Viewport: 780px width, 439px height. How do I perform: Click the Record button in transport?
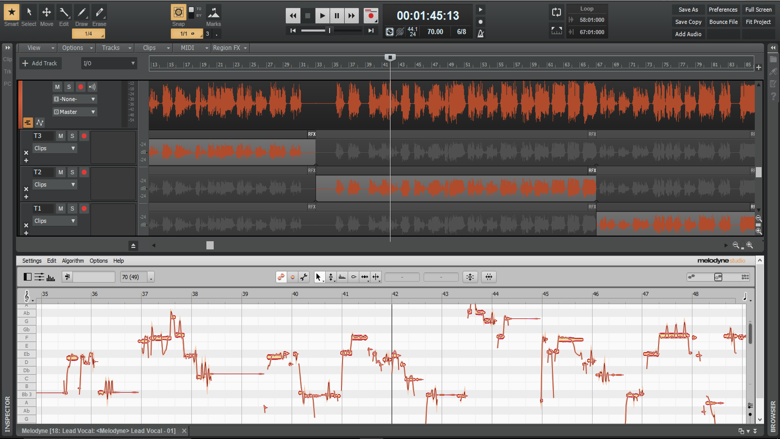tap(371, 15)
